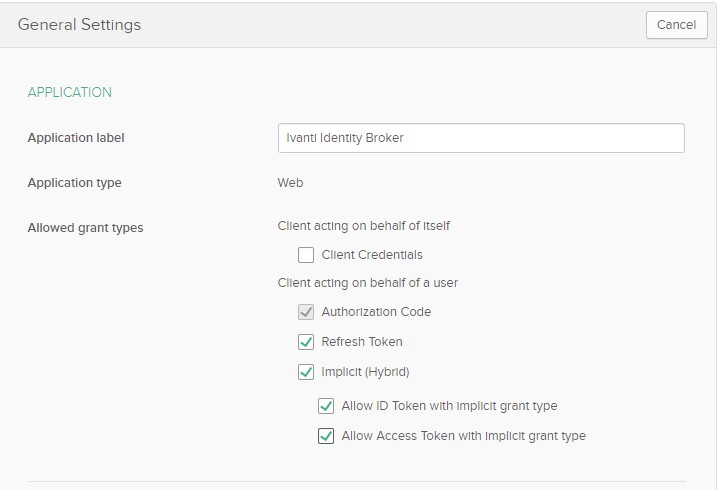Select the APPLICATION section heading

(70, 92)
